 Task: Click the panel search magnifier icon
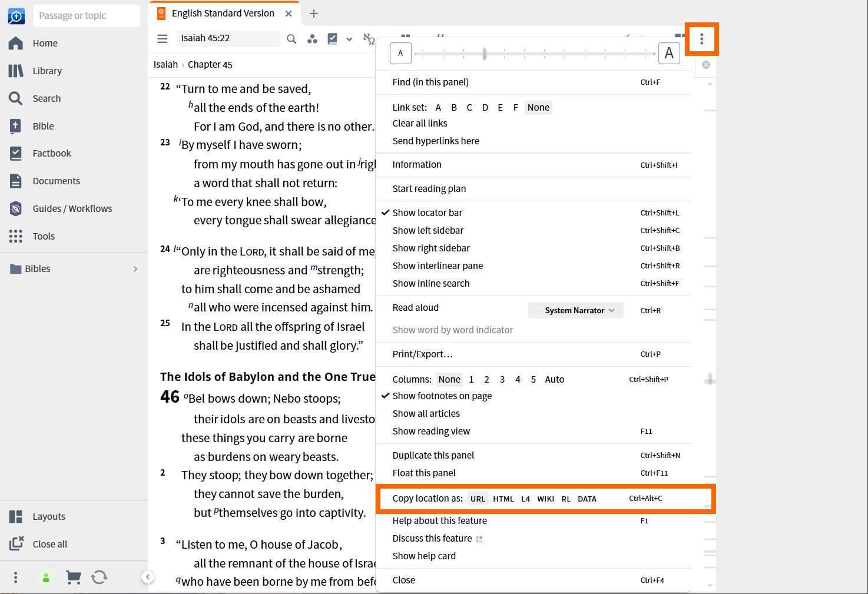[x=291, y=39]
